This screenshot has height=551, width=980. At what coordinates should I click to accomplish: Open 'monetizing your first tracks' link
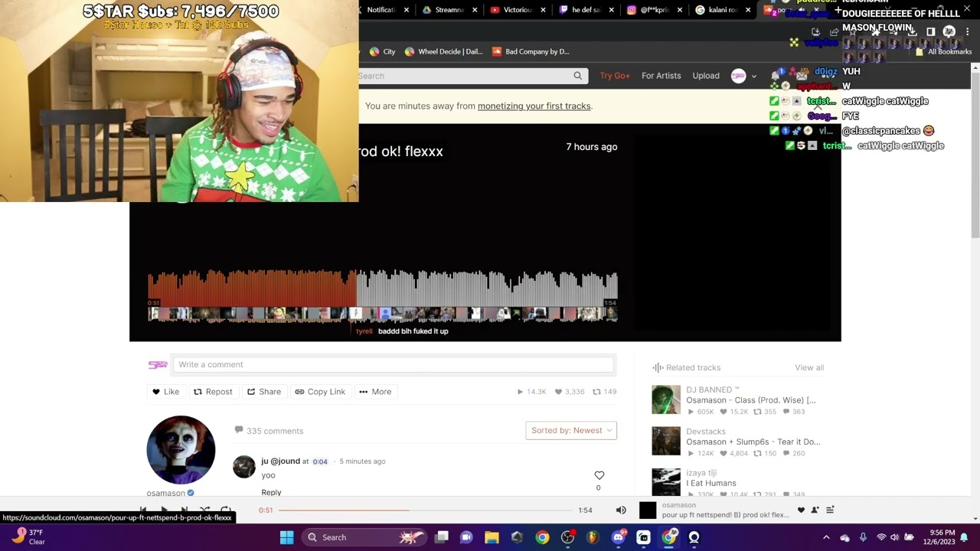pos(534,106)
